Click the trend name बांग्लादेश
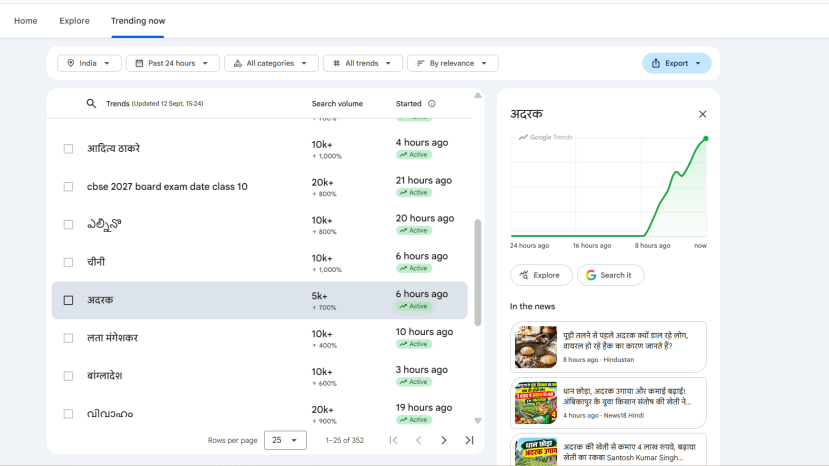 105,376
